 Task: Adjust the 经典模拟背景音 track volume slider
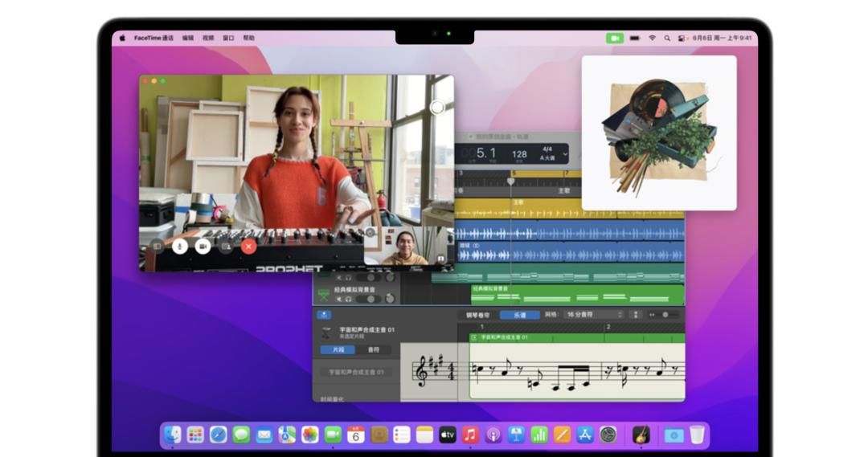(x=369, y=300)
